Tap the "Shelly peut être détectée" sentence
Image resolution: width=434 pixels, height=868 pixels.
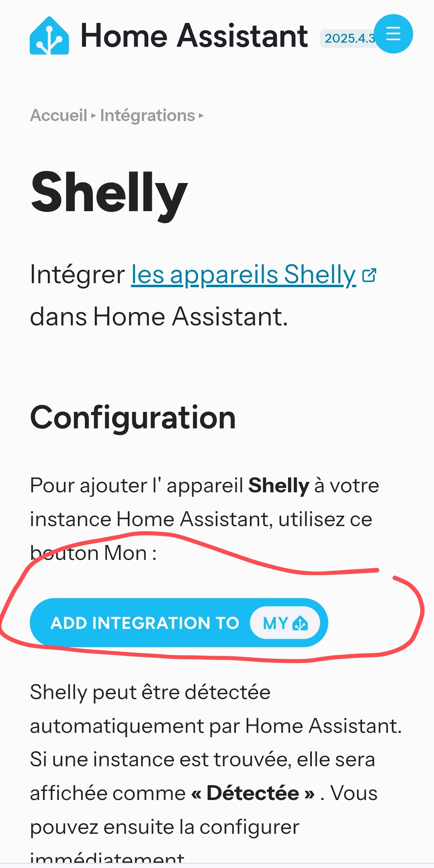150,692
